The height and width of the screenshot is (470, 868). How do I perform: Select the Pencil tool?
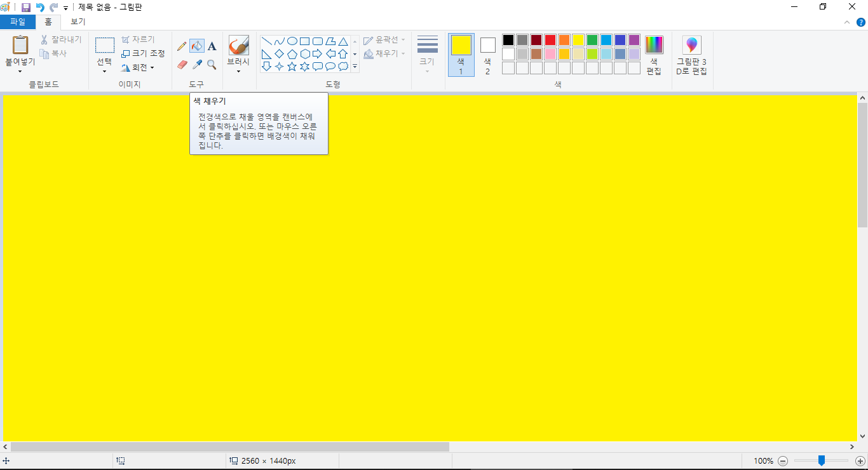pos(182,46)
